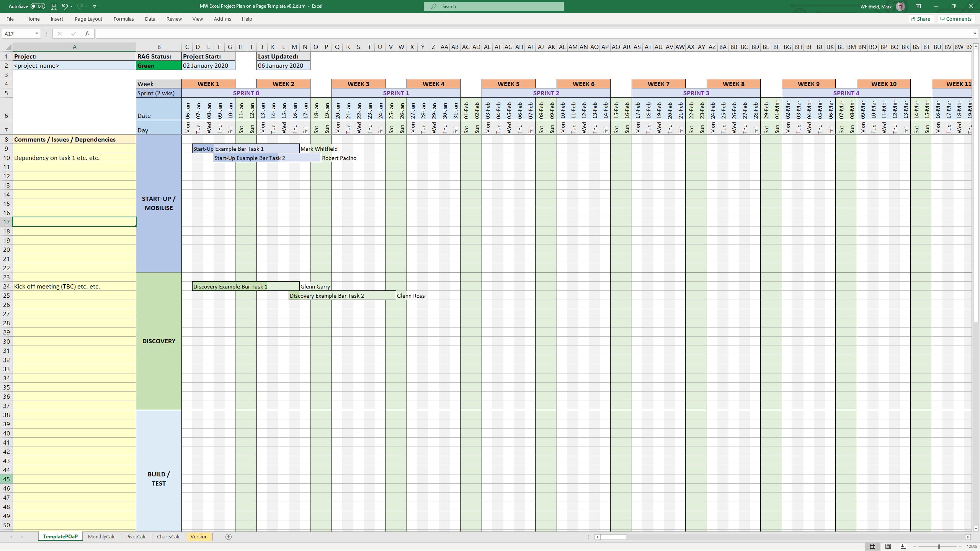Click the New Sheet plus icon
980x551 pixels.
pyautogui.click(x=229, y=536)
